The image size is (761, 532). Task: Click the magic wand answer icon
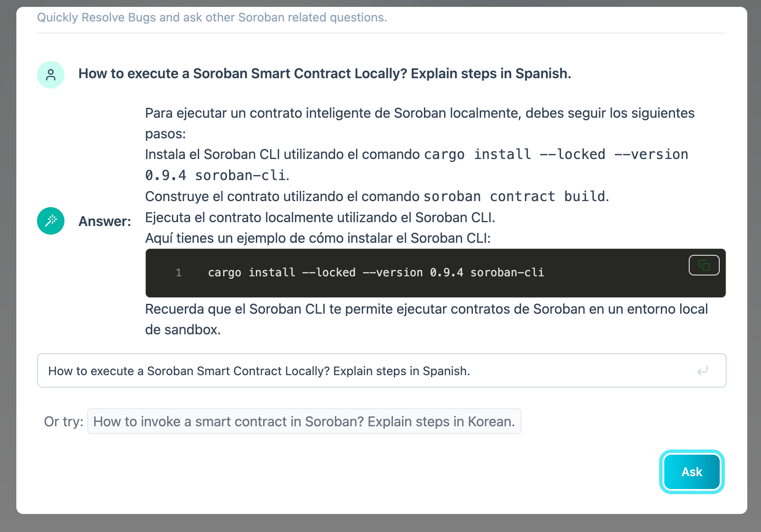(x=51, y=221)
